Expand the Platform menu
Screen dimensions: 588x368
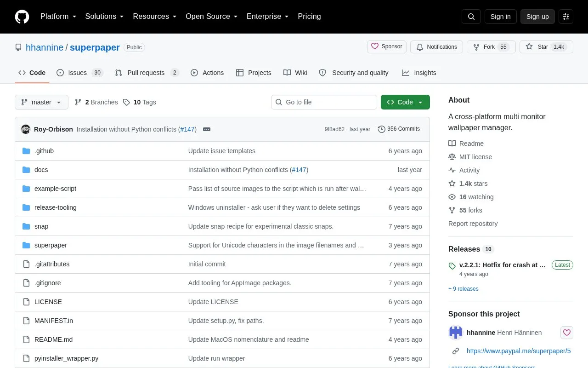[58, 17]
